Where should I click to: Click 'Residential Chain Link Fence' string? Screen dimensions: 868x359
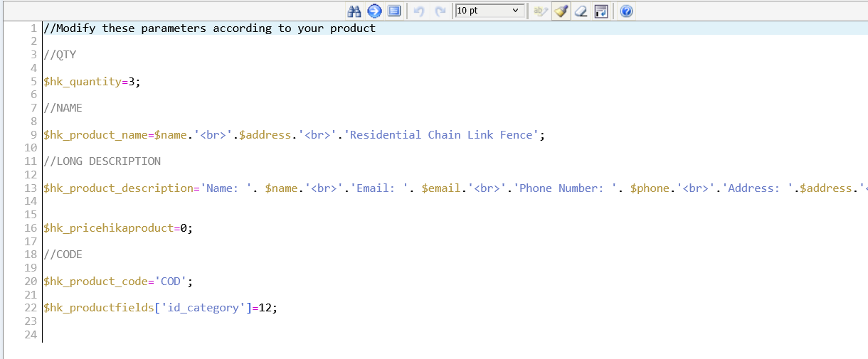[x=441, y=135]
